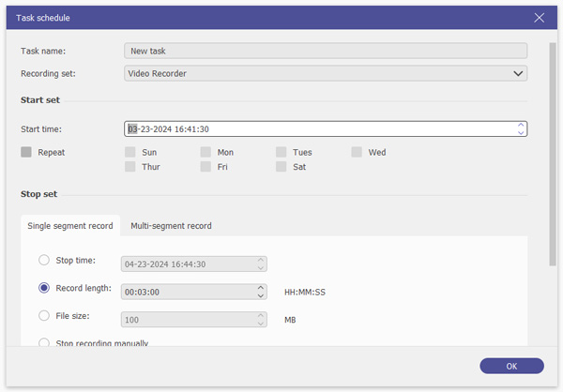Check the Sun day checkbox

(x=130, y=152)
